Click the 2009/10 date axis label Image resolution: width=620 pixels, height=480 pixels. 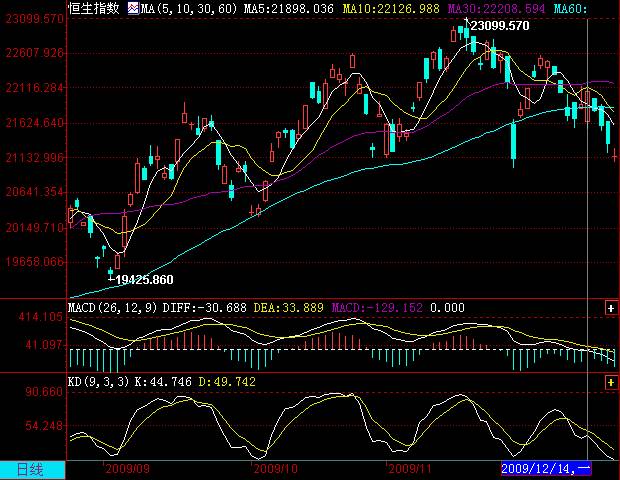point(276,469)
